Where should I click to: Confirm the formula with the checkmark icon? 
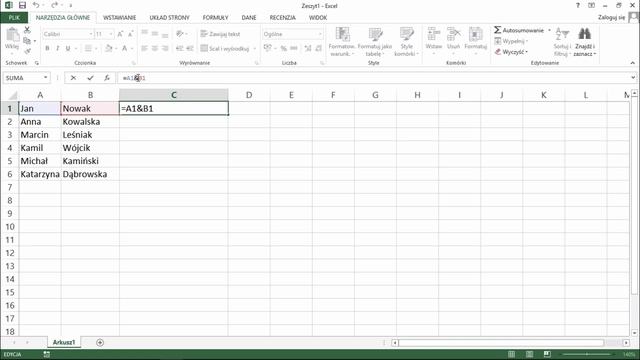[90, 78]
